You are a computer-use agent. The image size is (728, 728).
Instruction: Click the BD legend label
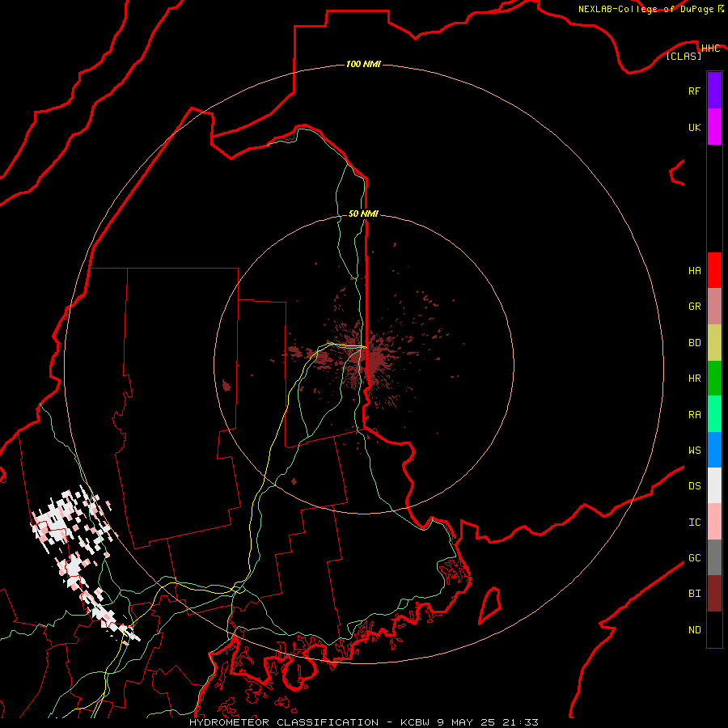(x=694, y=343)
